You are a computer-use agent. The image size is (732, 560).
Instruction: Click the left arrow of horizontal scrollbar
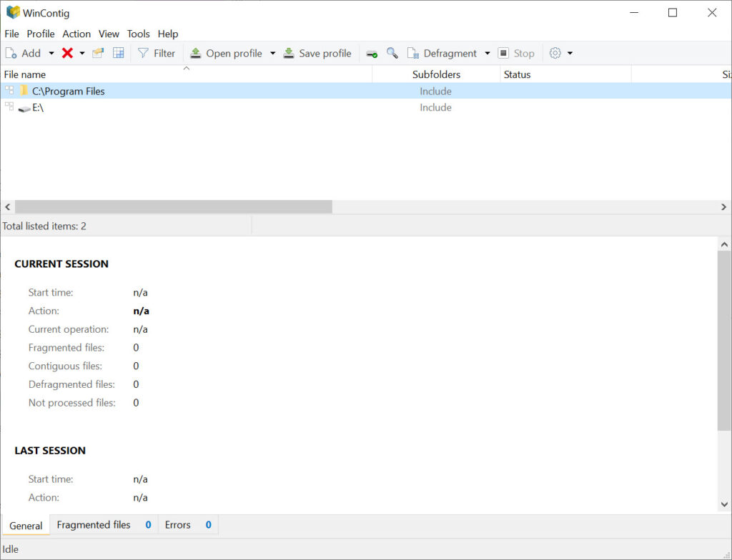tap(7, 206)
